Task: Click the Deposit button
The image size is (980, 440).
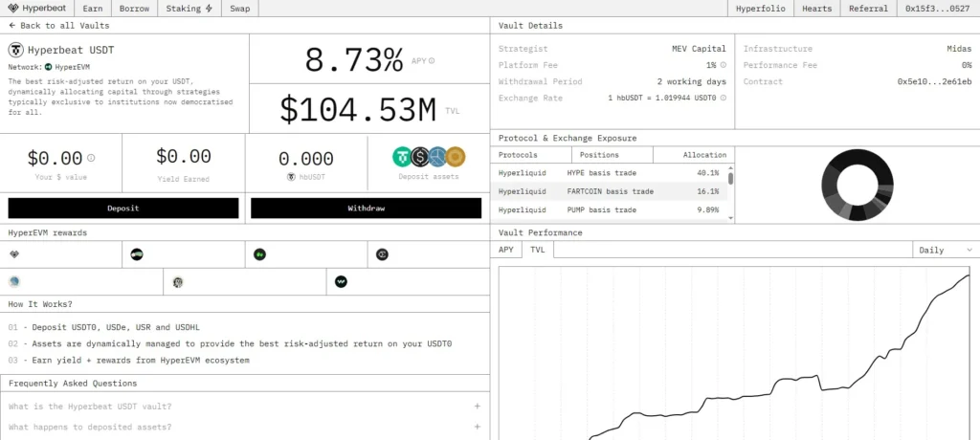Action: [123, 209]
